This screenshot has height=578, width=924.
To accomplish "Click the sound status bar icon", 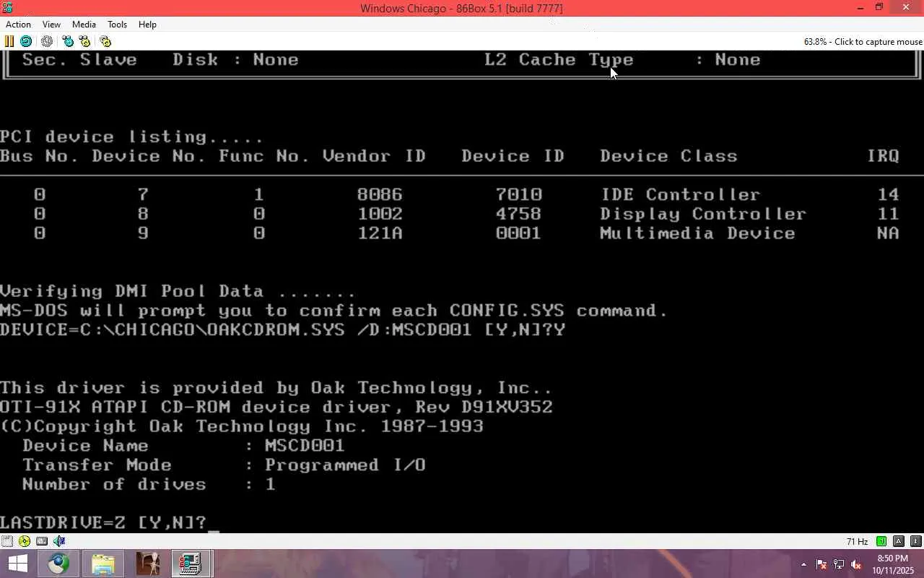I will (59, 541).
